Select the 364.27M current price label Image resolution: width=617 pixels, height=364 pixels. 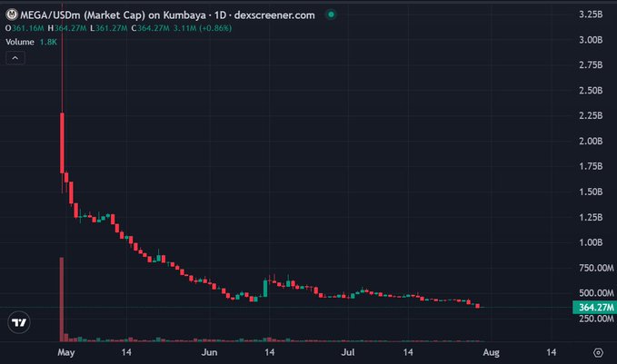point(595,307)
